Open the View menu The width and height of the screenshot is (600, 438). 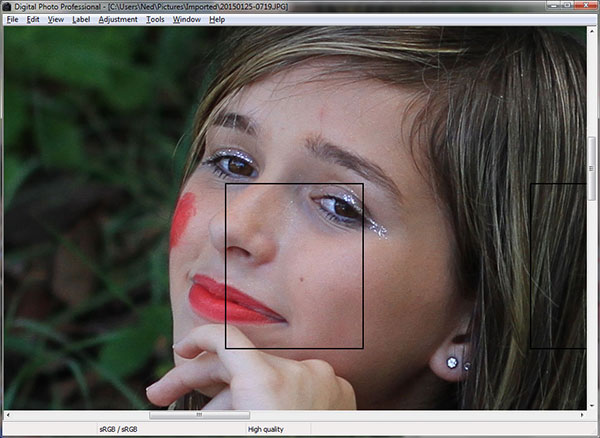coord(56,19)
